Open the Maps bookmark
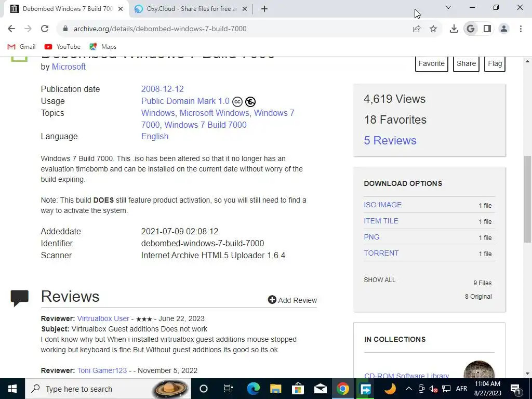 (x=103, y=47)
